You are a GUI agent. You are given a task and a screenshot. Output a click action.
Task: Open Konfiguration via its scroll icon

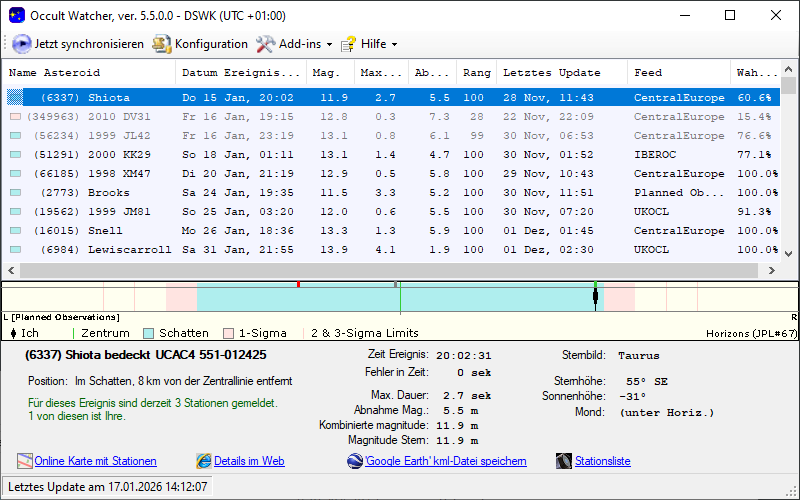(x=161, y=44)
